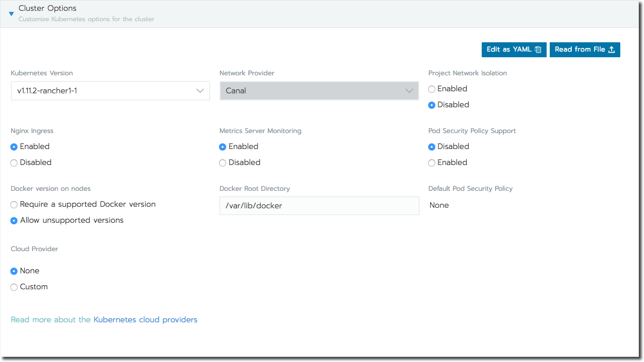
Task: Open the Kubernetes Version selector
Action: pos(110,90)
